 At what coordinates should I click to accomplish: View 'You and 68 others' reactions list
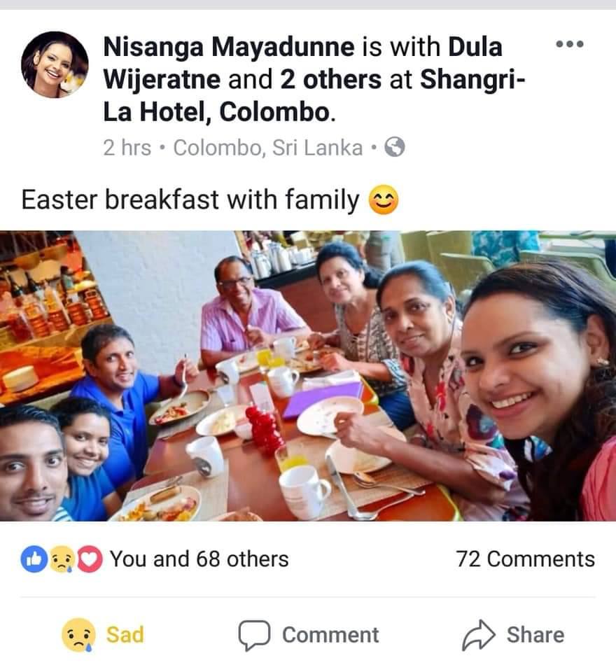199,559
